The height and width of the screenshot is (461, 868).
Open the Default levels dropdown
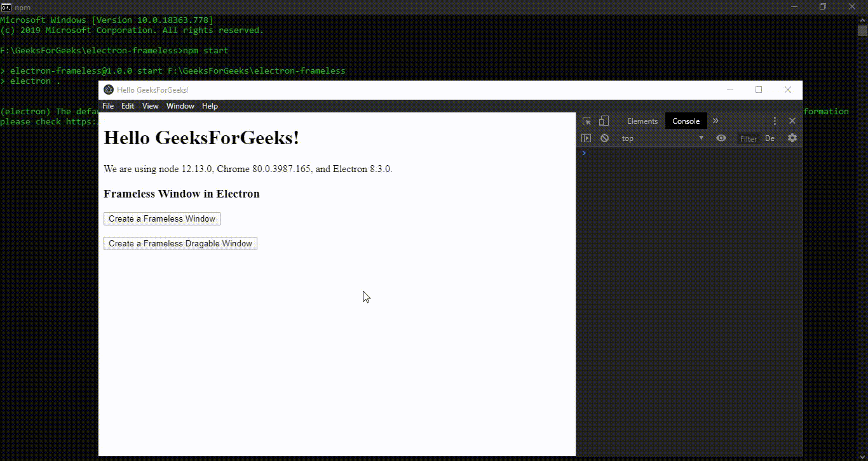[770, 138]
